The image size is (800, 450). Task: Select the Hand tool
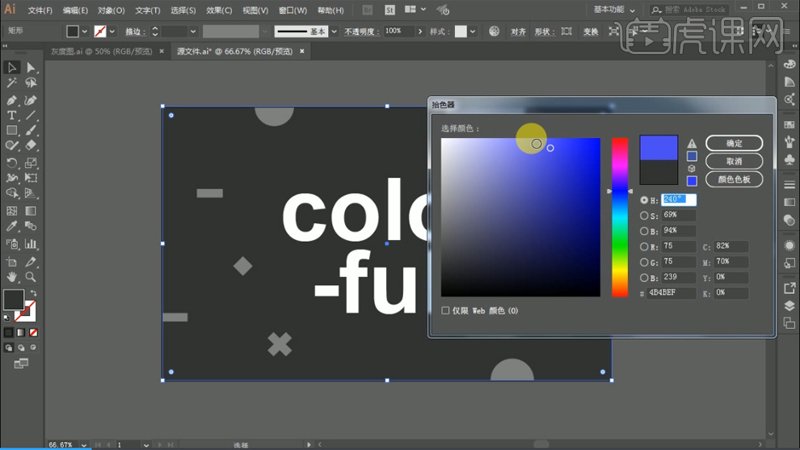pyautogui.click(x=12, y=277)
